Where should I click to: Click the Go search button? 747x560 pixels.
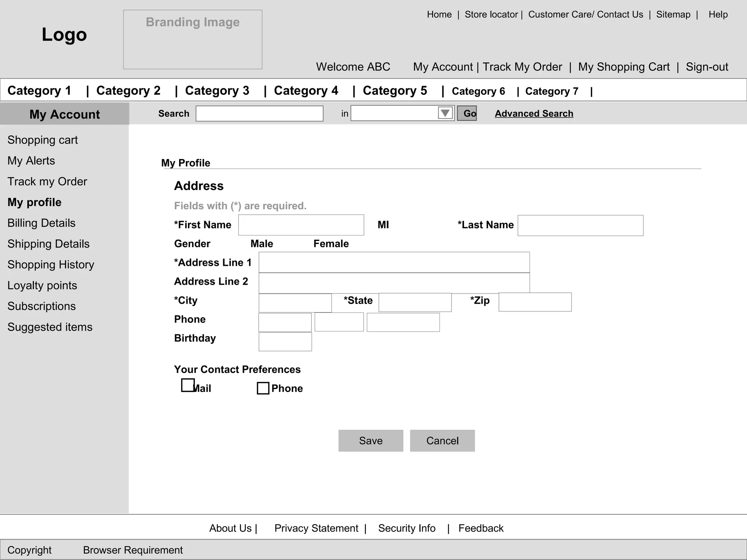[x=467, y=113]
